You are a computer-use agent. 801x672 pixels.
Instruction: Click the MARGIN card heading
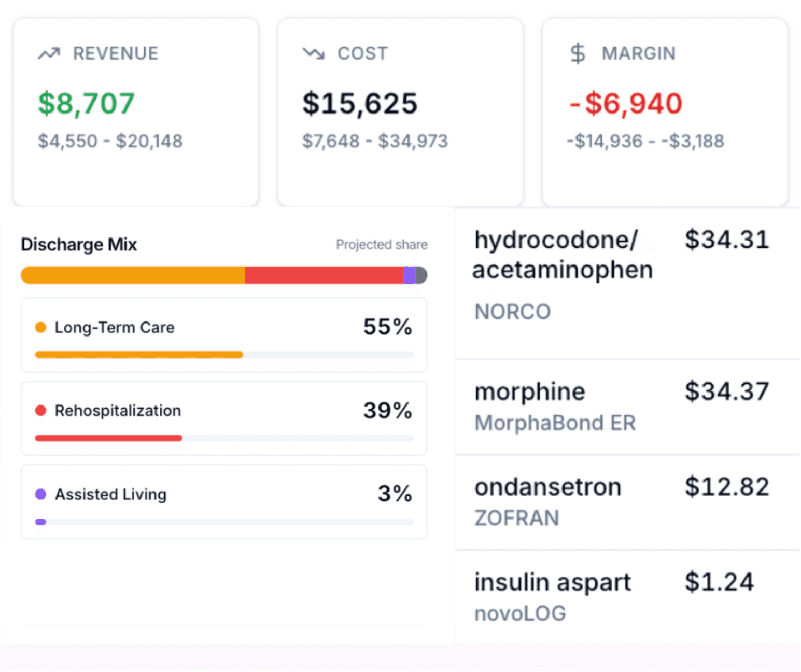[639, 53]
